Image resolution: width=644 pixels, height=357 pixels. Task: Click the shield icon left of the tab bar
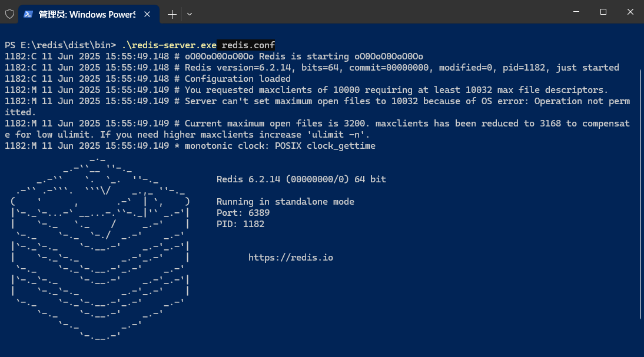tap(9, 14)
